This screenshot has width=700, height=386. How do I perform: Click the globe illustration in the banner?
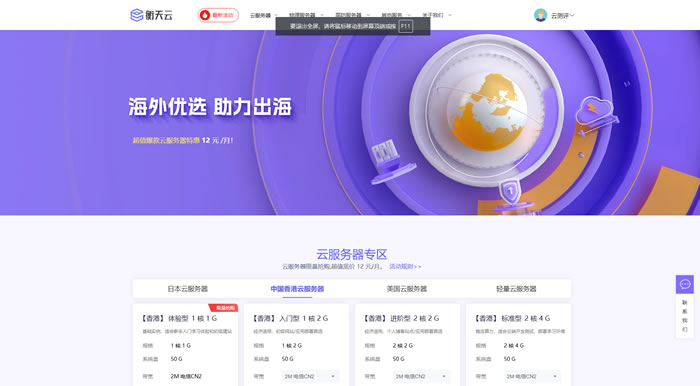point(488,112)
